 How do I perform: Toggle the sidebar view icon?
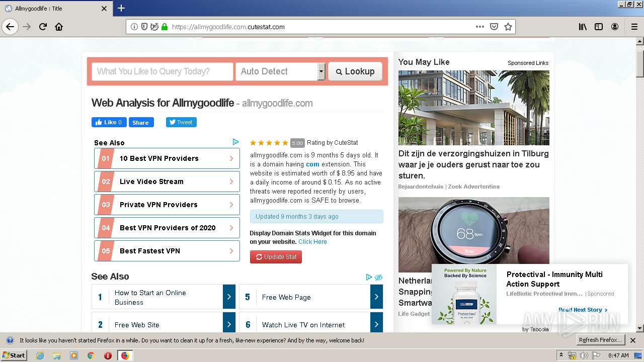[599, 27]
